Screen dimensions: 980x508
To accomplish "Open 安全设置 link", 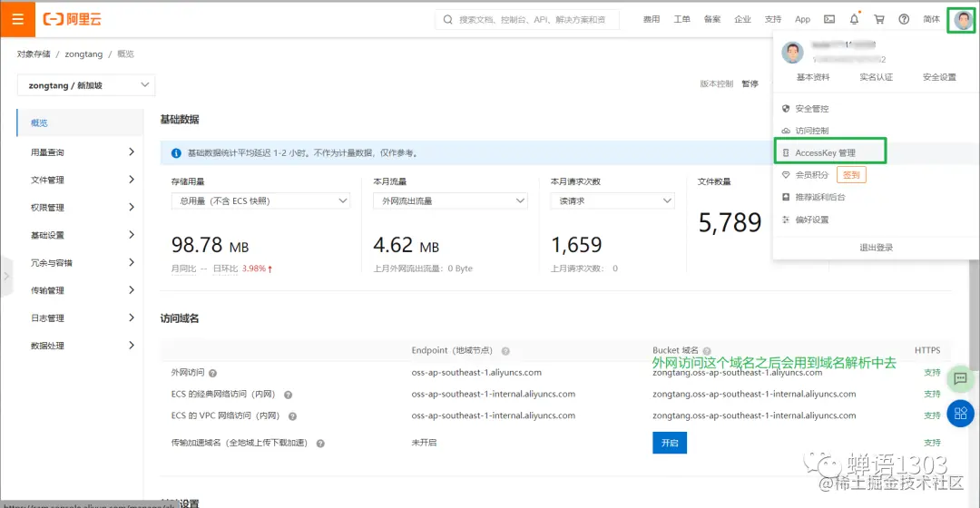I will [x=939, y=77].
